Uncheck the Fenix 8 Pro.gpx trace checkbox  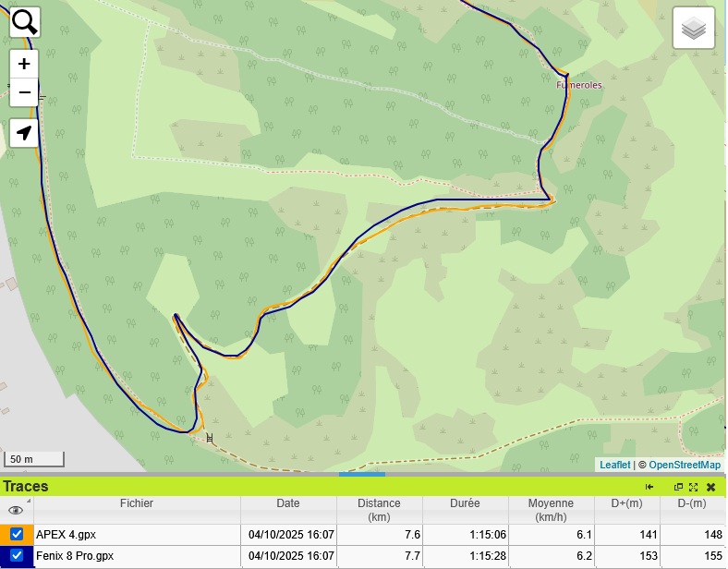pos(17,556)
